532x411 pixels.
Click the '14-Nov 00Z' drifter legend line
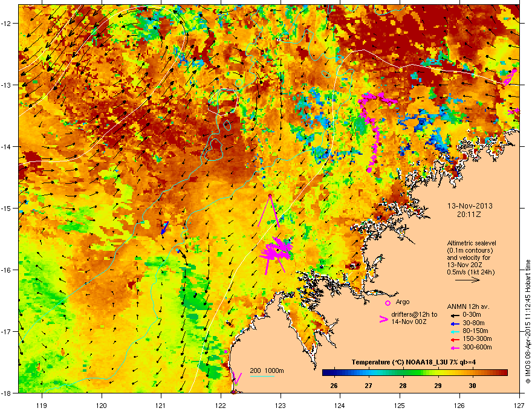[x=409, y=322]
